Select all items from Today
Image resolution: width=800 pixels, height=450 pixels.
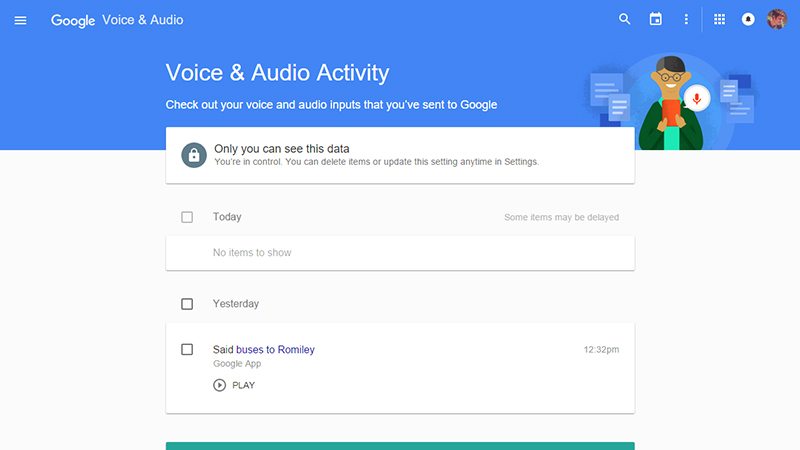click(187, 217)
